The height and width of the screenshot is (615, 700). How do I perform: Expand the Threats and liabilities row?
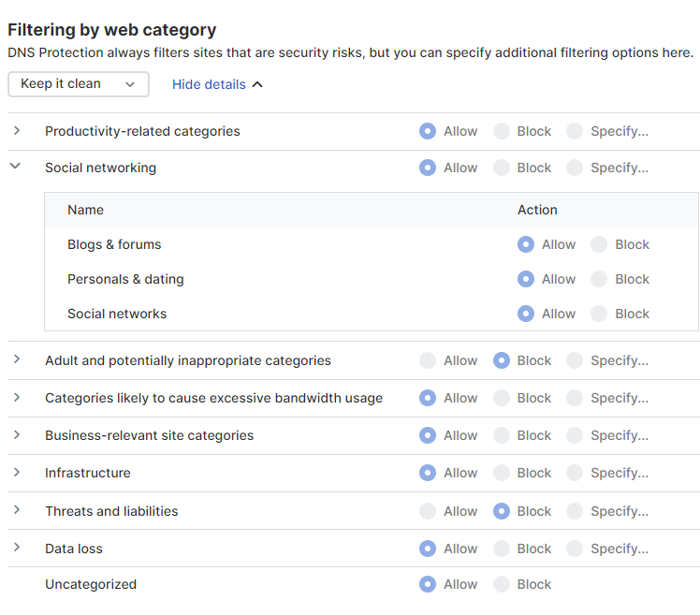[x=17, y=511]
